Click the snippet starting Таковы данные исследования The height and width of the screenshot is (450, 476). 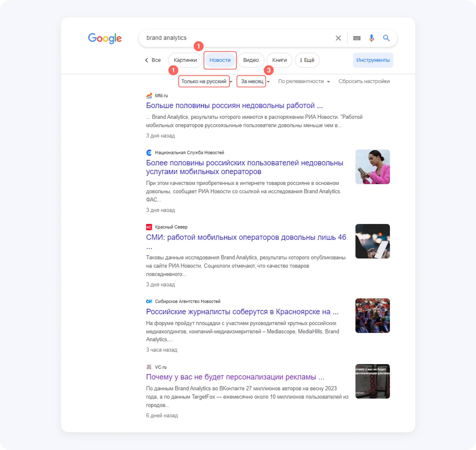tap(246, 266)
